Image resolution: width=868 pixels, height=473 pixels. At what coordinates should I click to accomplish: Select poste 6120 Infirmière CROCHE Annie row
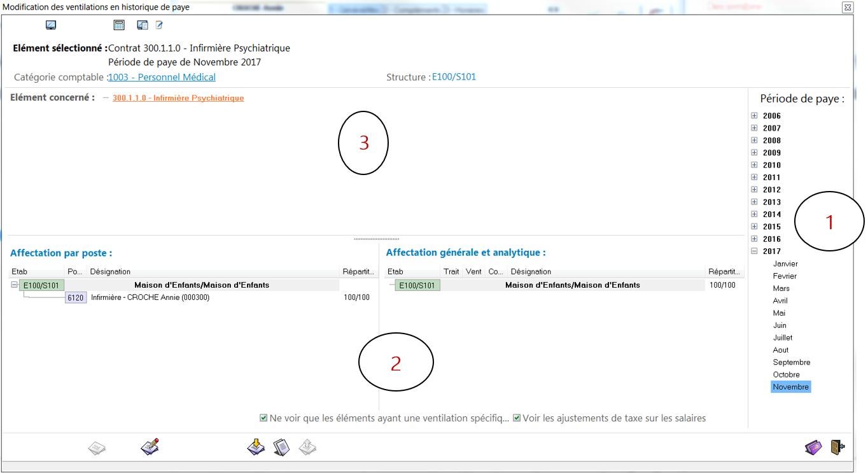(150, 298)
